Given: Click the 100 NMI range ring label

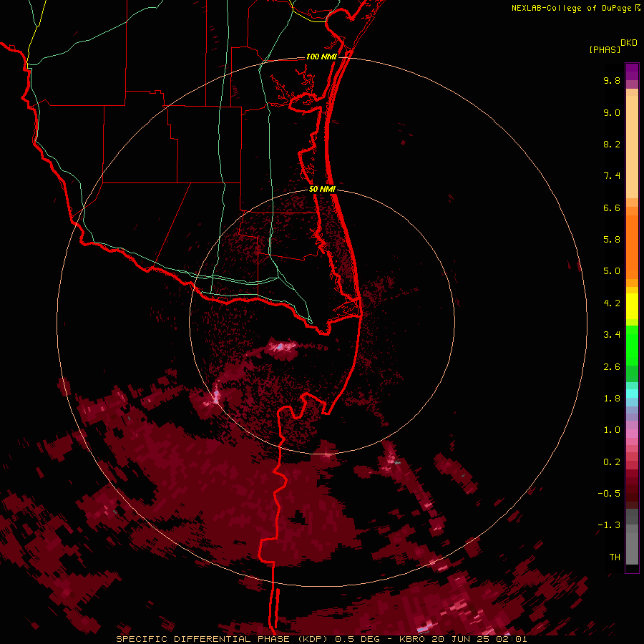Looking at the screenshot, I should (321, 57).
